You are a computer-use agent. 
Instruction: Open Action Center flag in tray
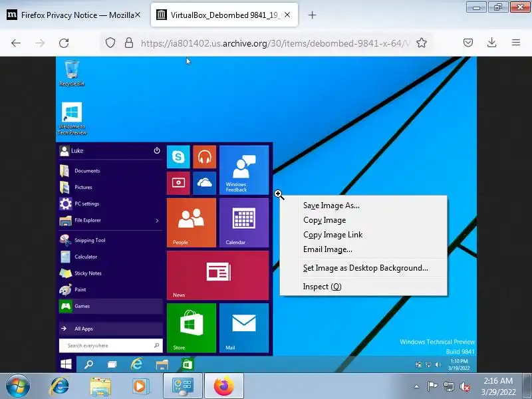pos(432,386)
